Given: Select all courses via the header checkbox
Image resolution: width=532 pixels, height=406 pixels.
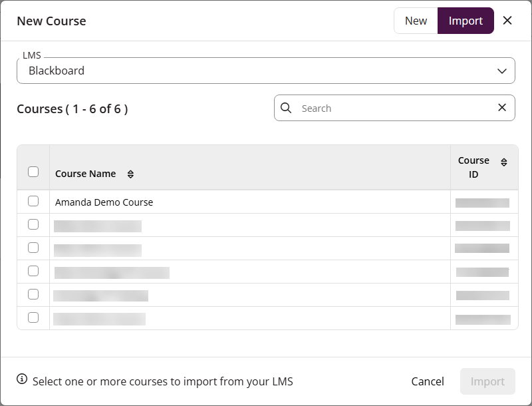Looking at the screenshot, I should coord(33,171).
